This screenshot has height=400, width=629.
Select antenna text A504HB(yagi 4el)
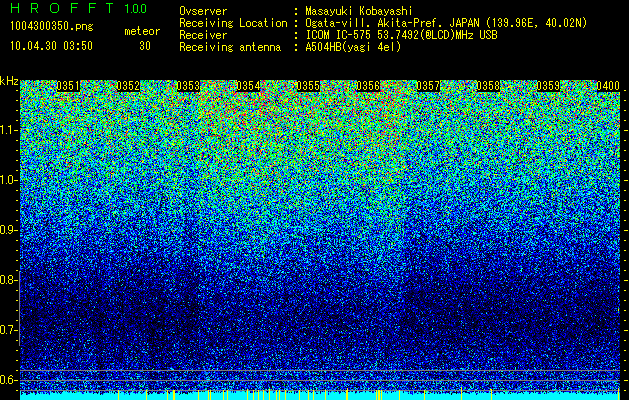click(x=353, y=47)
